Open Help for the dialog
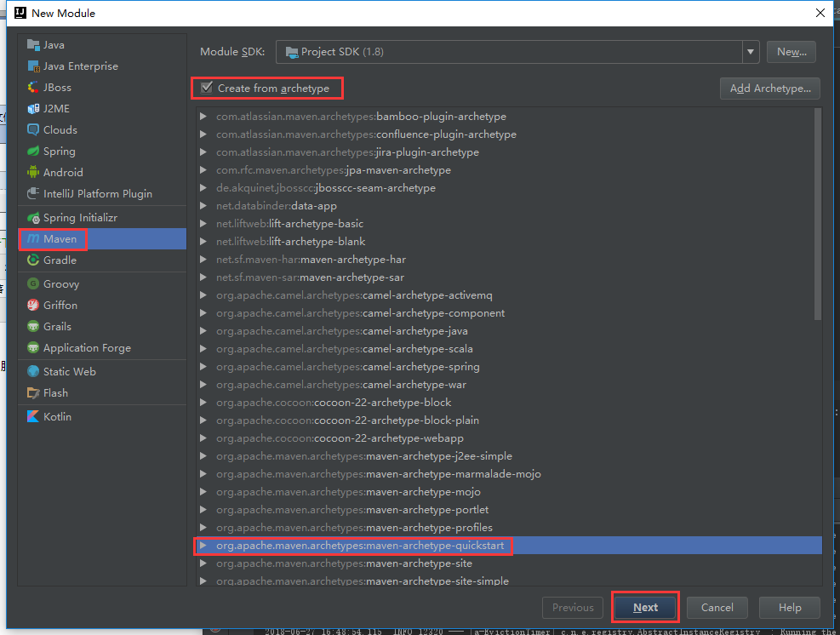 [790, 607]
